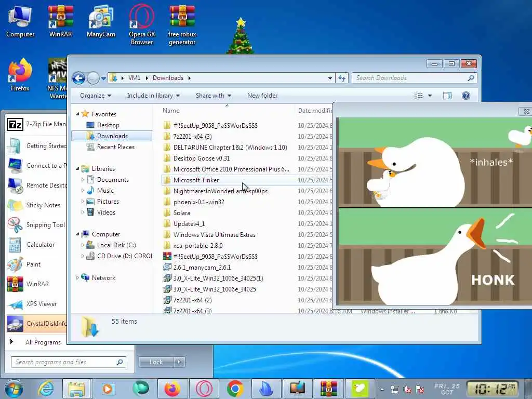
Task: Launch CrystalDiskInfo from Start menu
Action: pos(37,324)
